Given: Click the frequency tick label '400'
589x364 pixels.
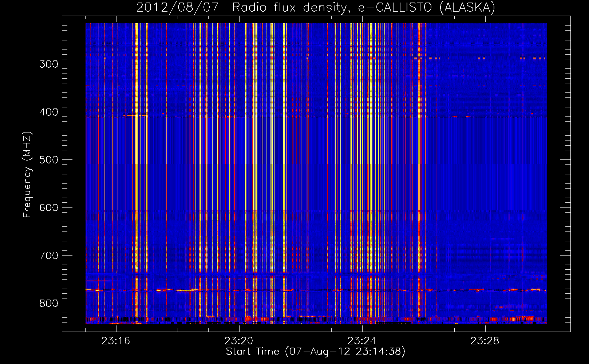Looking at the screenshot, I should tap(49, 112).
